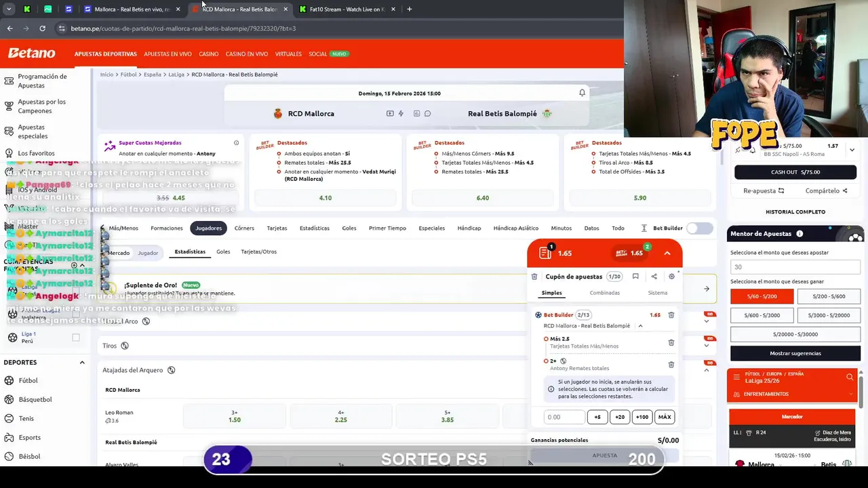Screen dimensions: 868x488
Task: Expand the Napoli - AS Roma bet
Action: [x=852, y=150]
